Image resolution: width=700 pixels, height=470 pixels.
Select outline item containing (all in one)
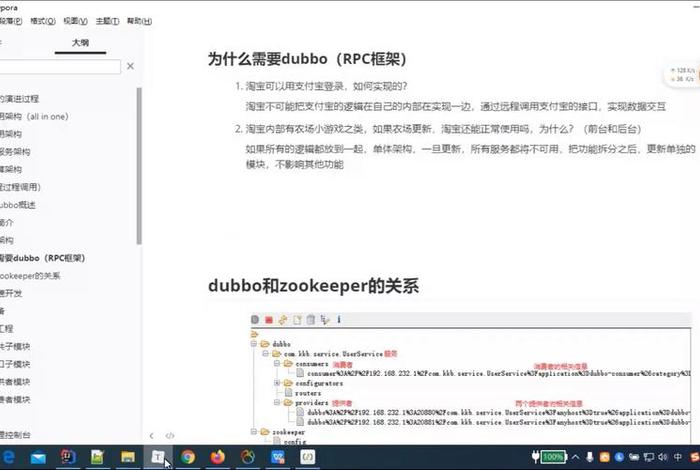34,116
